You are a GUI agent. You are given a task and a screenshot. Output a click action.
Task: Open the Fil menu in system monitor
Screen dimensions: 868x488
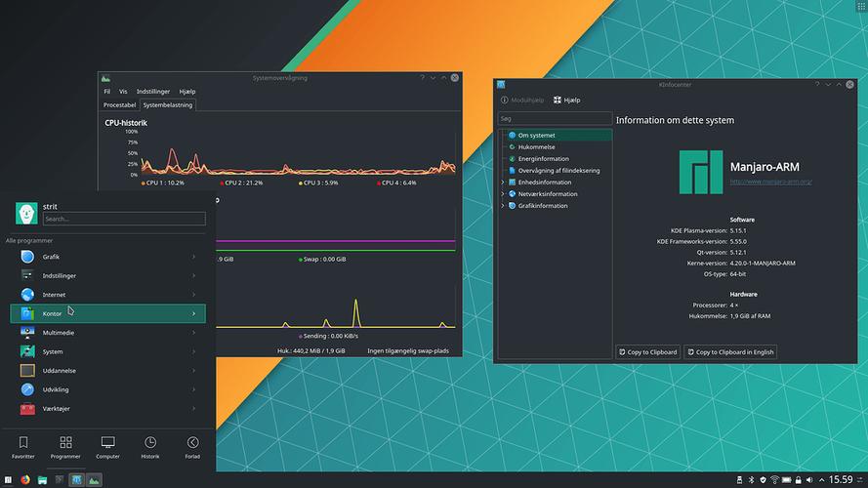106,92
